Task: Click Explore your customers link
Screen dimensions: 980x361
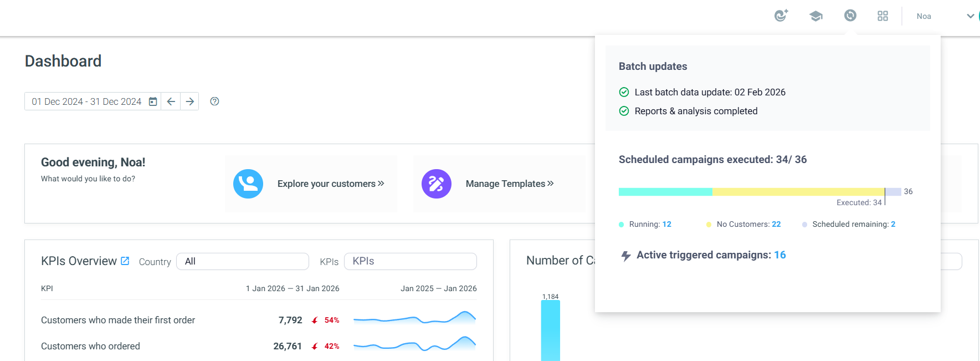Action: 331,184
